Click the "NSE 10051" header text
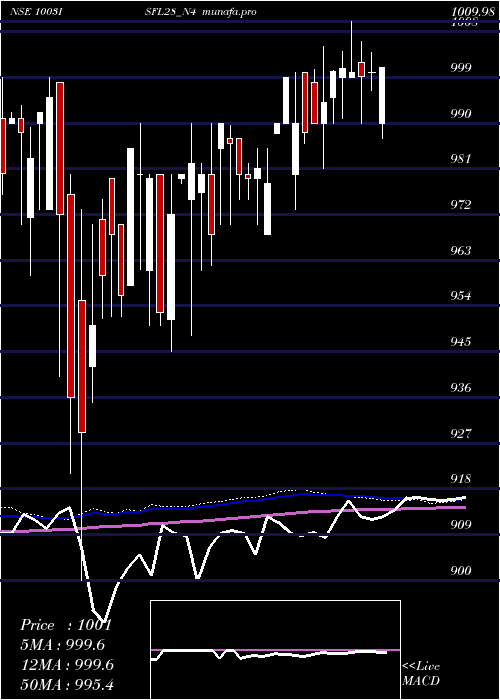 click(x=36, y=12)
